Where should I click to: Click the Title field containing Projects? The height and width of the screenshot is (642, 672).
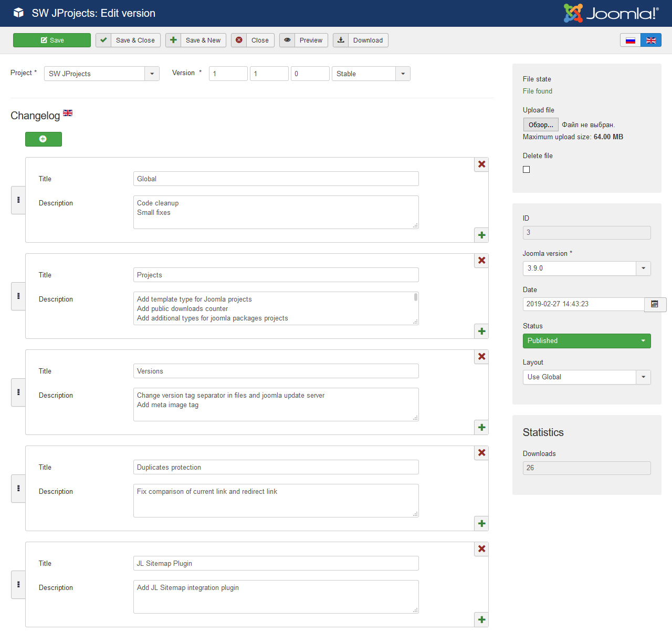point(276,275)
